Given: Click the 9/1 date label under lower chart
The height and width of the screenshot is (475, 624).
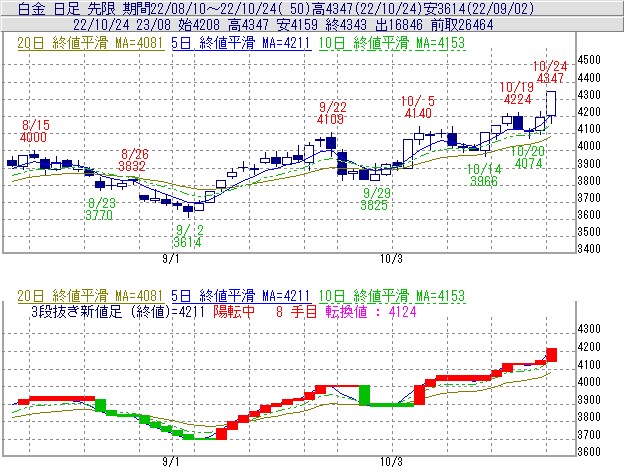Looking at the screenshot, I should pyautogui.click(x=171, y=462).
